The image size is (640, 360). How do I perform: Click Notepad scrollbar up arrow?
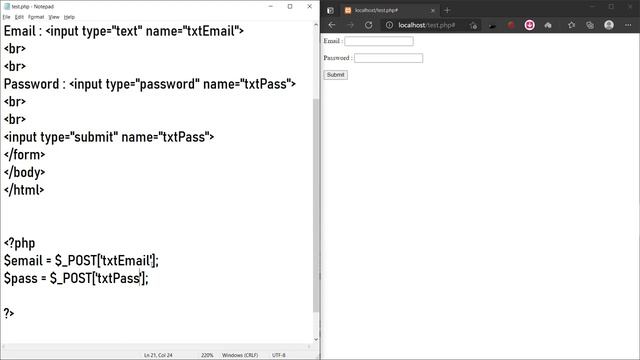[316, 25]
